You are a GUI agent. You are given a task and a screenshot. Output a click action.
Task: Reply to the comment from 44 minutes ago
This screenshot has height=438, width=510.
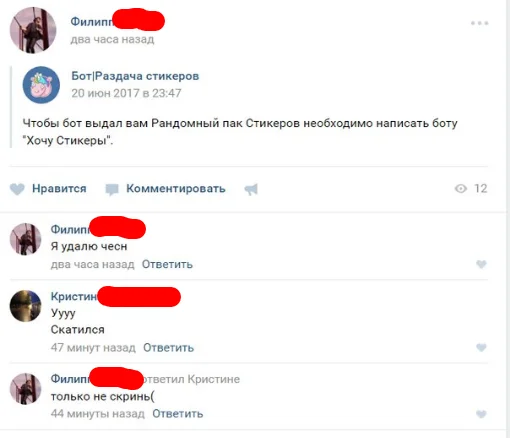[178, 414]
